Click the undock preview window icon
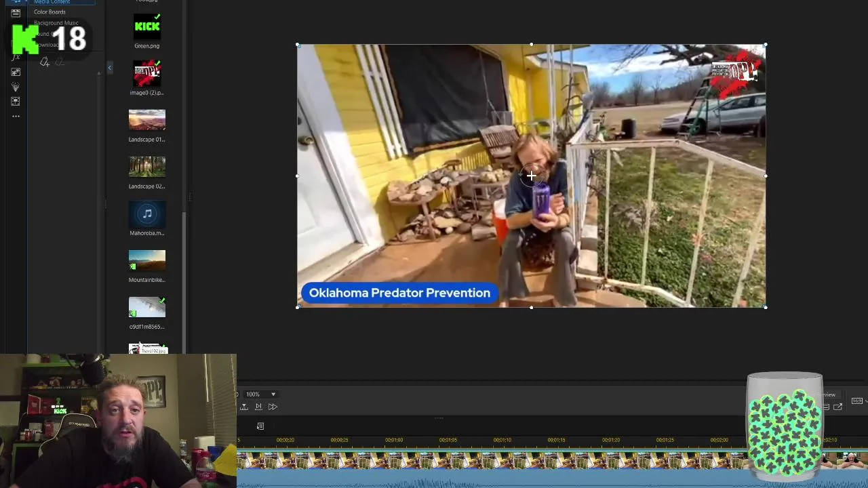Image resolution: width=868 pixels, height=488 pixels. [838, 407]
